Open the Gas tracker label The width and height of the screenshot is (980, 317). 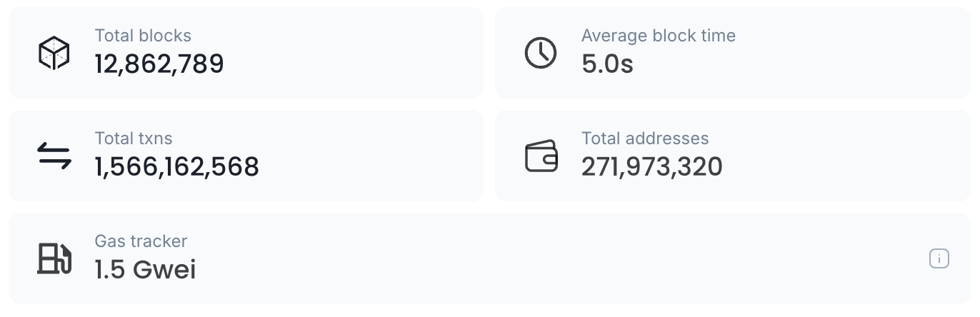141,241
